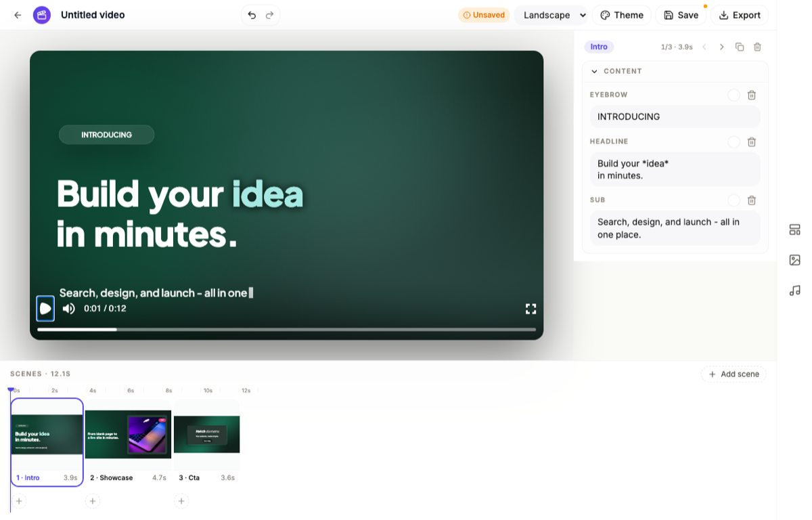Undo the last action

click(252, 15)
